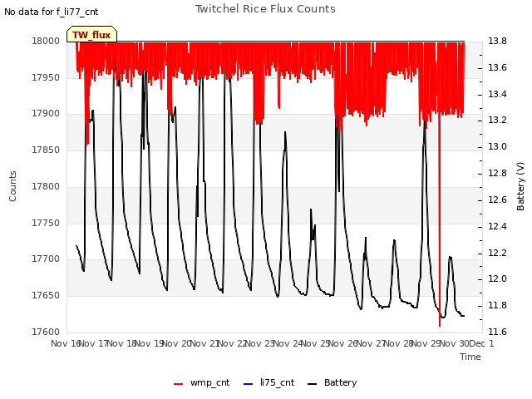Image resolution: width=532 pixels, height=399 pixels.
Task: Click the 17900 counts axis label
Action: (x=46, y=114)
